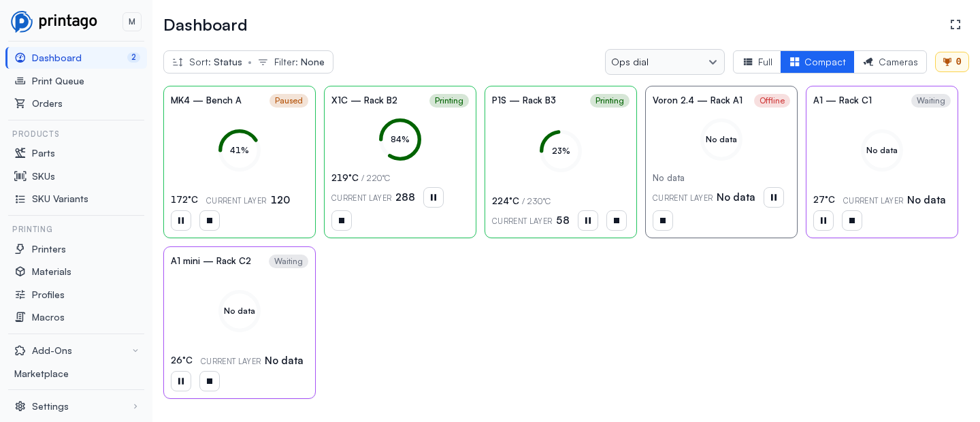980x422 pixels.
Task: Switch to Full view
Action: [757, 62]
